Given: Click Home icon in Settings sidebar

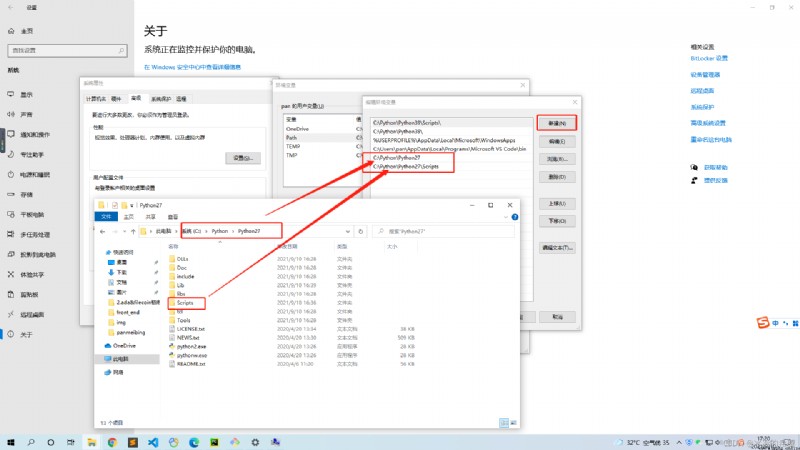Looking at the screenshot, I should pyautogui.click(x=11, y=31).
